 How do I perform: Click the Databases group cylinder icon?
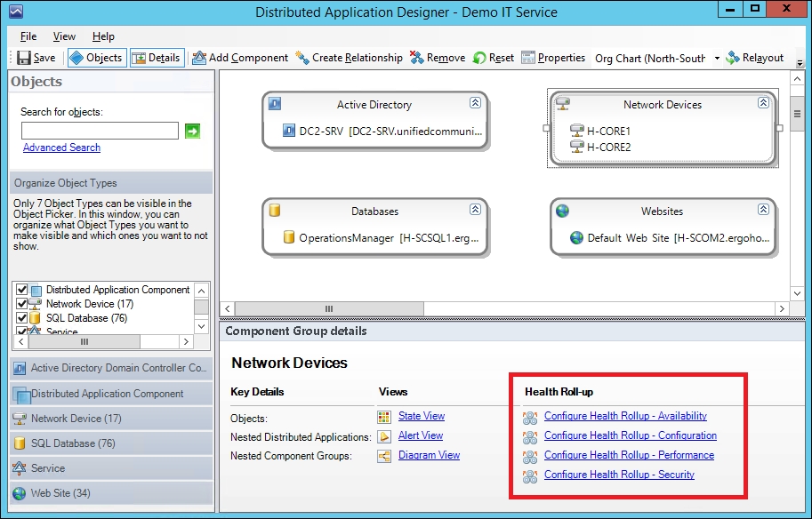275,210
